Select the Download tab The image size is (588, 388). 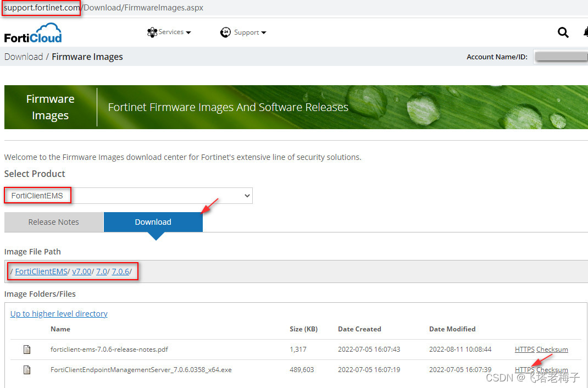point(153,222)
